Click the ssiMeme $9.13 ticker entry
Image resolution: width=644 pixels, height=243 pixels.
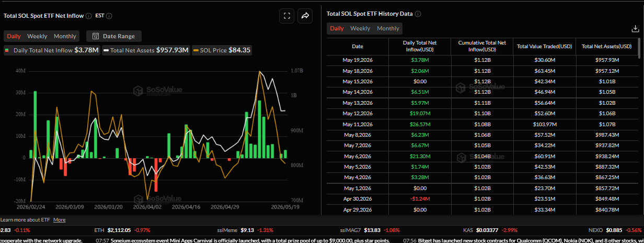244,230
